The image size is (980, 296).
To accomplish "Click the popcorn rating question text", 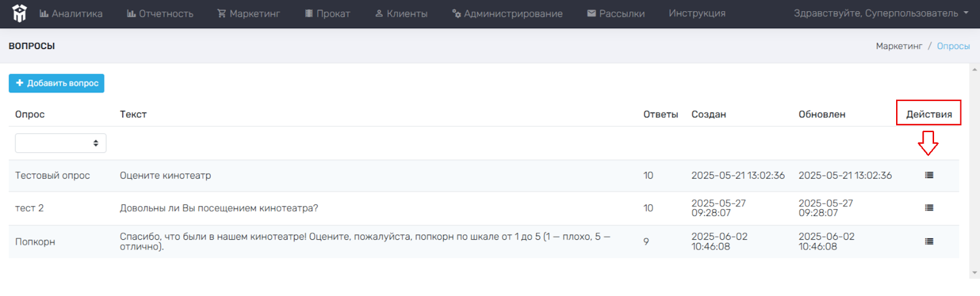I will pos(365,242).
